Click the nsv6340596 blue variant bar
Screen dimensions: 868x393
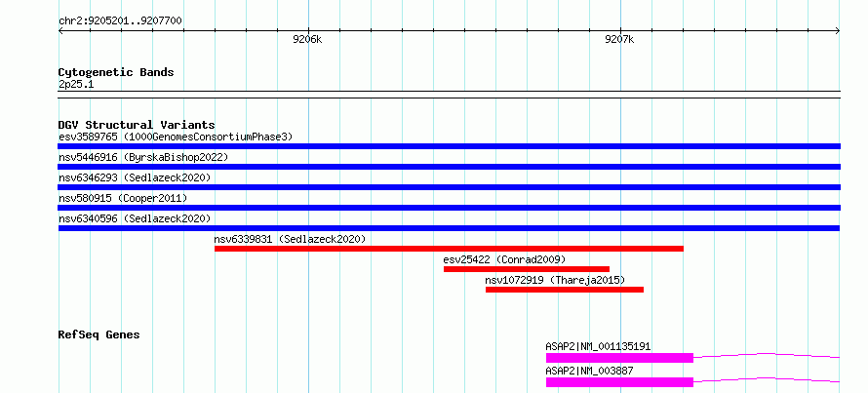click(x=449, y=228)
